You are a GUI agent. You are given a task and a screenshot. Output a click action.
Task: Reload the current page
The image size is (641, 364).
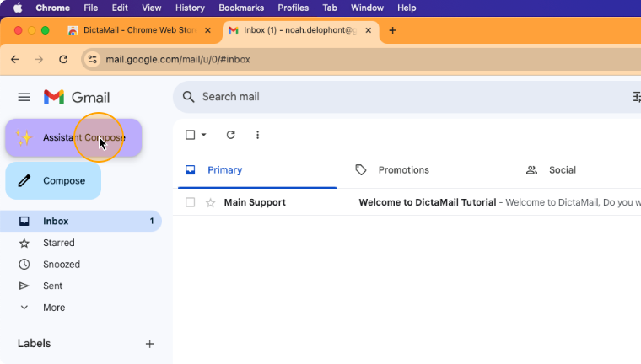tap(63, 59)
